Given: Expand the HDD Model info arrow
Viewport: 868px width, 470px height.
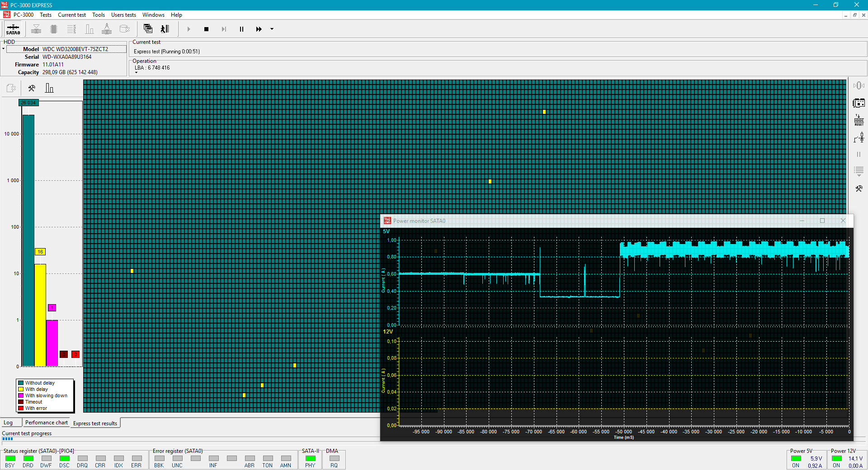Looking at the screenshot, I should (4, 49).
